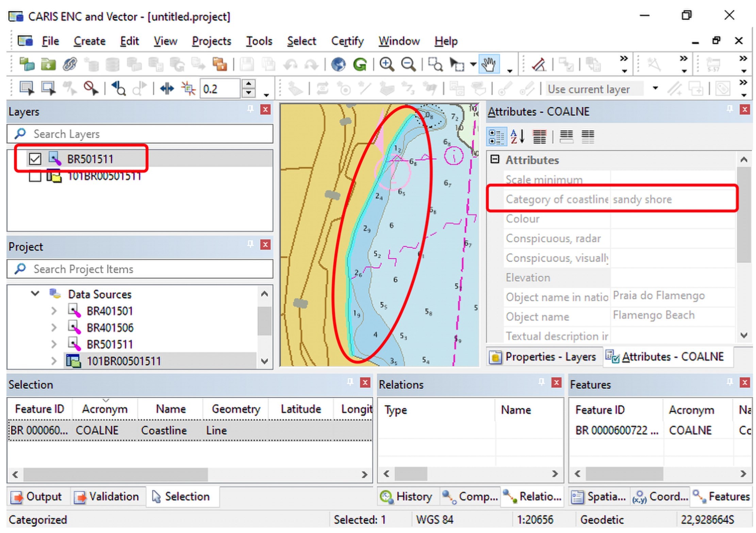Click inside the Search Layers field
The width and height of the screenshot is (756, 533).
point(136,134)
